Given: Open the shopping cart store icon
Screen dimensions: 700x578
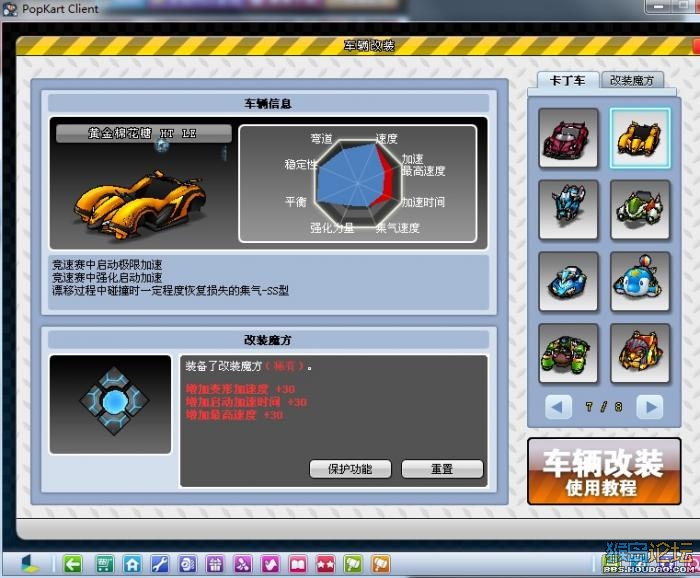Looking at the screenshot, I should coord(104,565).
